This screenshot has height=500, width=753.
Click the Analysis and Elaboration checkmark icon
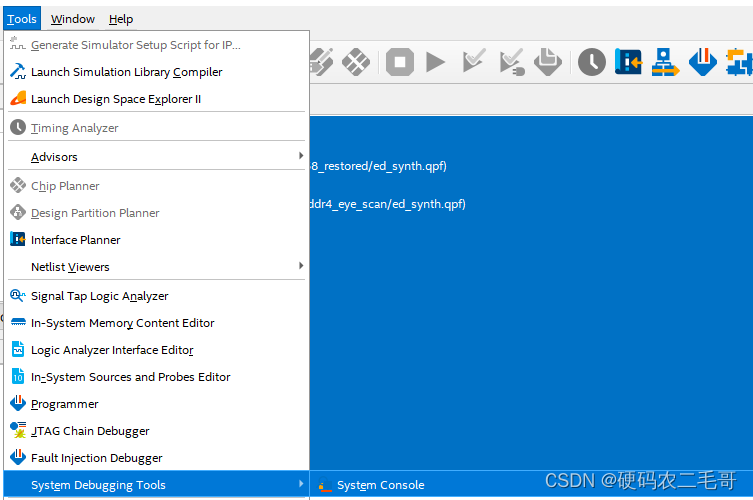coord(474,61)
